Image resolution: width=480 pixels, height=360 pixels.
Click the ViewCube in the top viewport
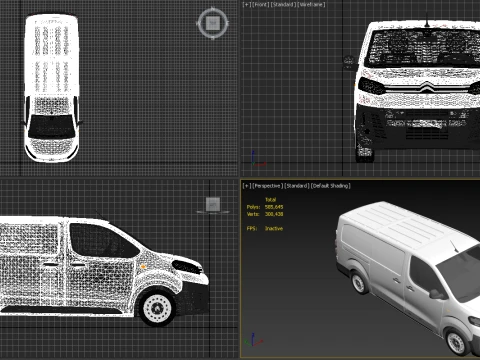pyautogui.click(x=213, y=23)
